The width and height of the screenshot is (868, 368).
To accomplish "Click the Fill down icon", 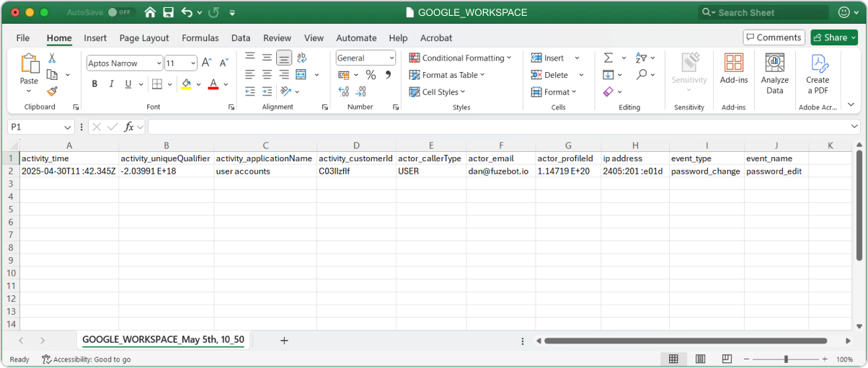I will point(608,75).
